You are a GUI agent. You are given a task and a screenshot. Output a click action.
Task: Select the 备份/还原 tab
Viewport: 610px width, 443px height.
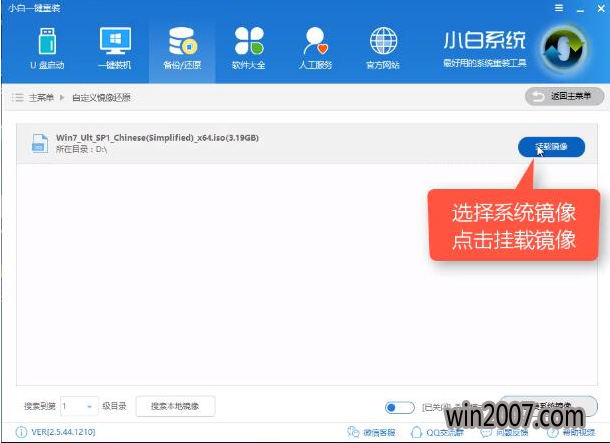point(182,49)
